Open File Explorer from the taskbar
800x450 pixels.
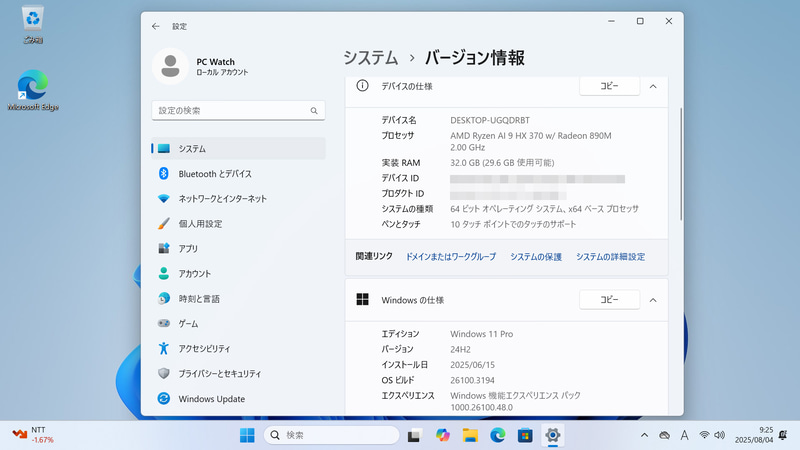click(x=470, y=435)
